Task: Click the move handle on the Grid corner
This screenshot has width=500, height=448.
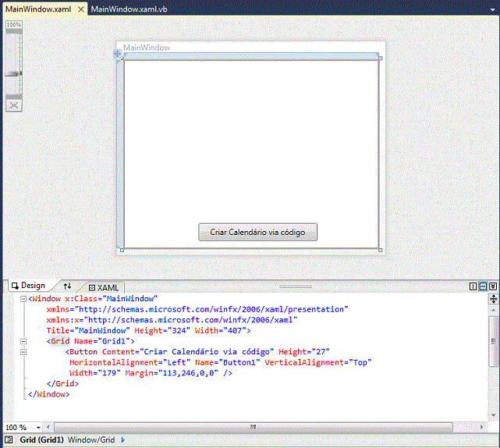Action: [117, 54]
